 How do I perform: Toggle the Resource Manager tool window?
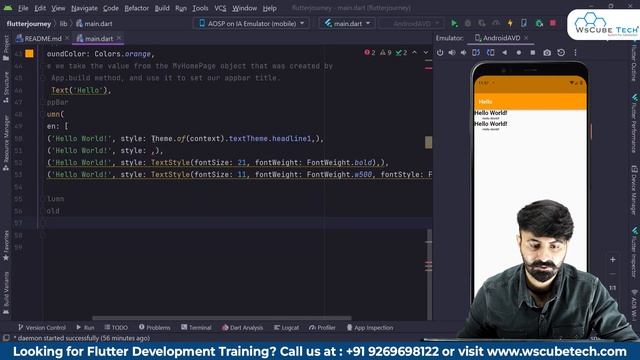tap(6, 142)
